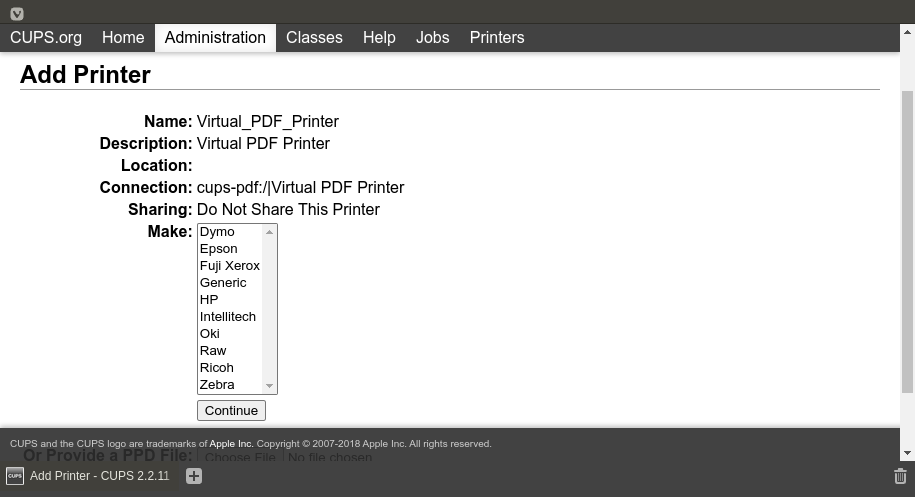915x497 pixels.
Task: Pick Raw in the Make list
Action: [x=213, y=350]
